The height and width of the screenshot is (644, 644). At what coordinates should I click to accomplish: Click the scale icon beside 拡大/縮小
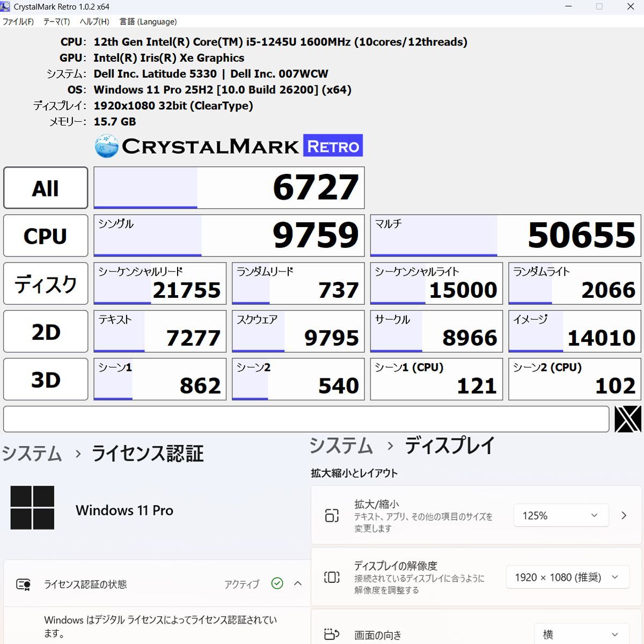point(332,516)
